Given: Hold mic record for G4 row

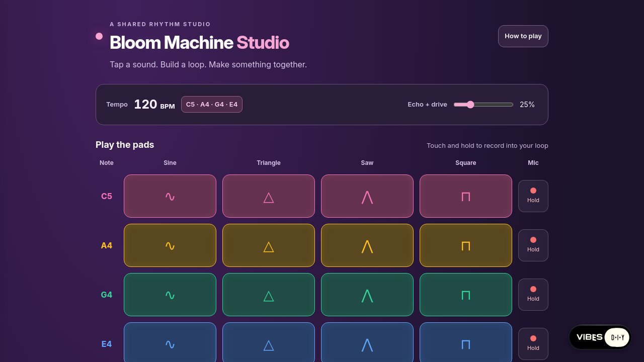Looking at the screenshot, I should pyautogui.click(x=533, y=295).
